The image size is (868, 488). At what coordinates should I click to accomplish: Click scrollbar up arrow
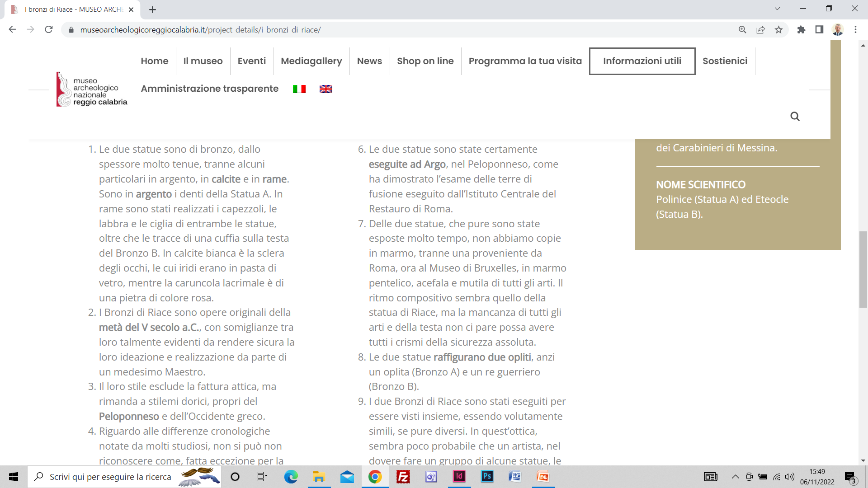(863, 45)
